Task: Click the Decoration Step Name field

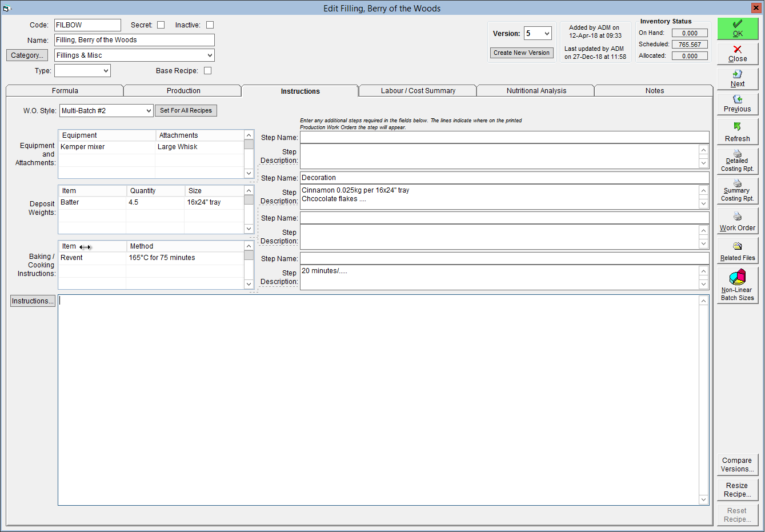Action: coord(504,178)
